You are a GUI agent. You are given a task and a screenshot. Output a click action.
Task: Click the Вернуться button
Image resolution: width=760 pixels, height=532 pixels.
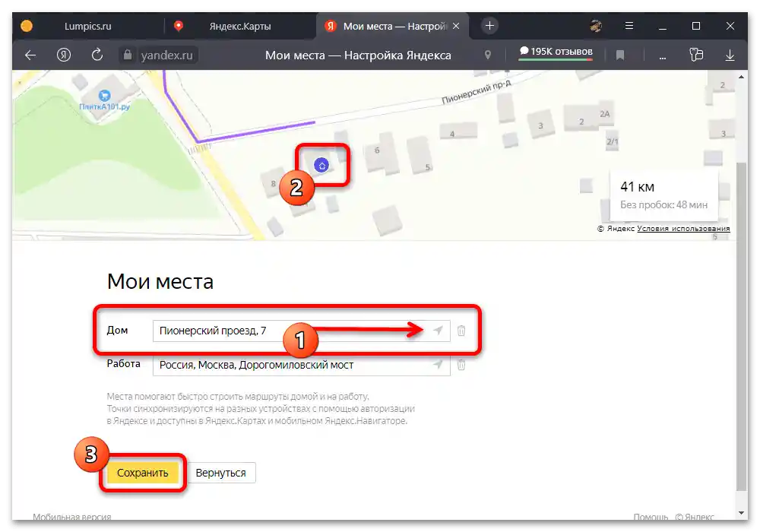click(x=220, y=473)
